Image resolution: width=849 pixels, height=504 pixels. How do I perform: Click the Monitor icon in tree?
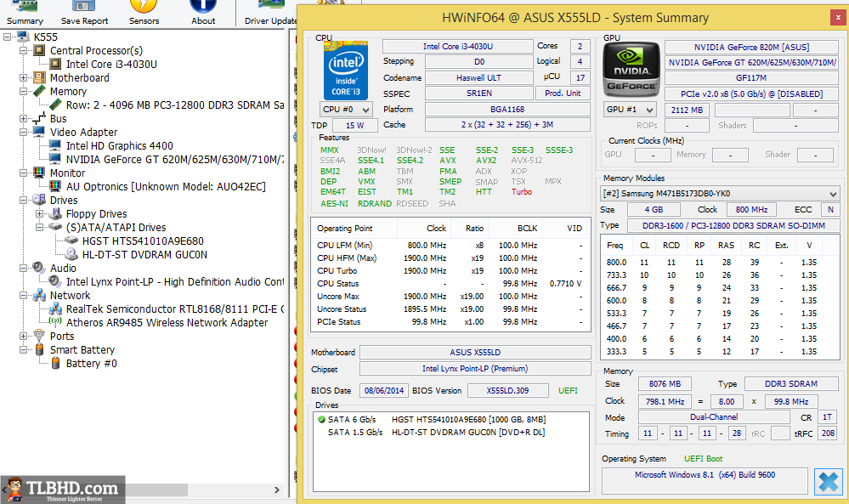coord(39,173)
